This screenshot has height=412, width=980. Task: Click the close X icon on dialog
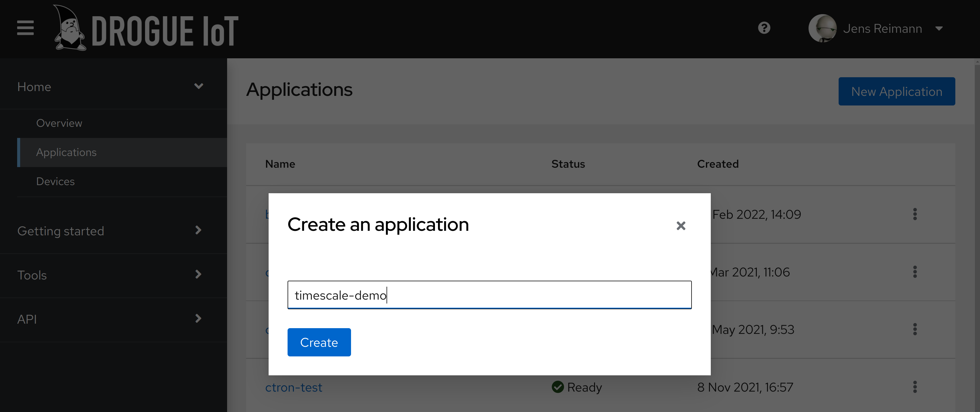coord(681,226)
